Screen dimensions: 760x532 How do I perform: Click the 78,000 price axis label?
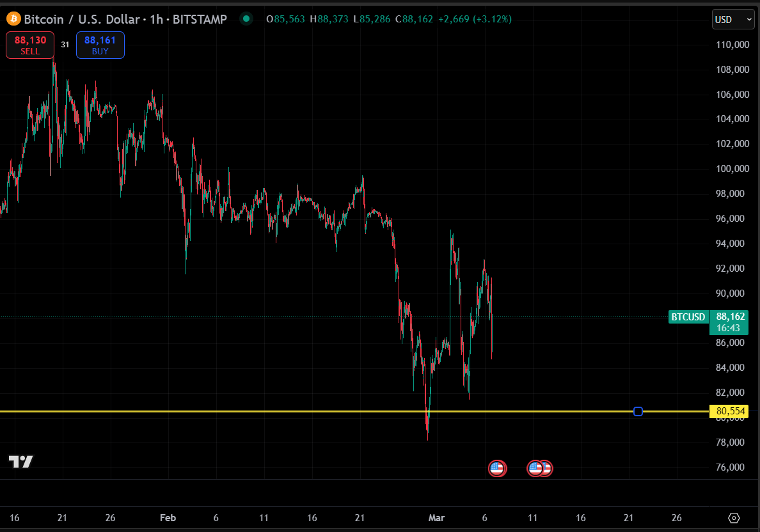pos(730,442)
